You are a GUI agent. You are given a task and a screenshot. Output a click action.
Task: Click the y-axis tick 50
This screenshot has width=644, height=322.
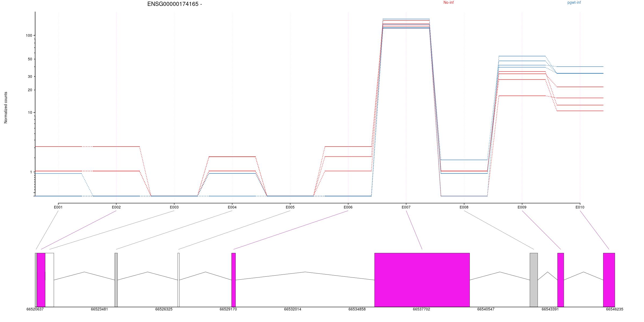[x=30, y=59]
